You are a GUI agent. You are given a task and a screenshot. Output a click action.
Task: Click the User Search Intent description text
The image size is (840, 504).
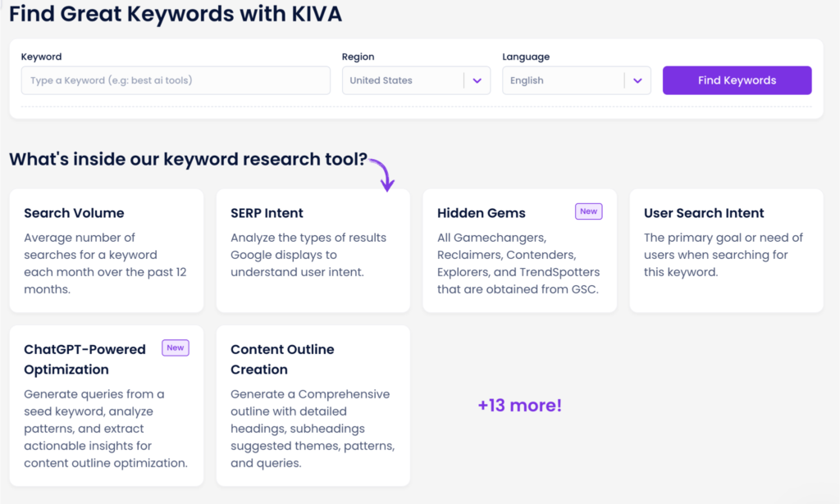(724, 255)
